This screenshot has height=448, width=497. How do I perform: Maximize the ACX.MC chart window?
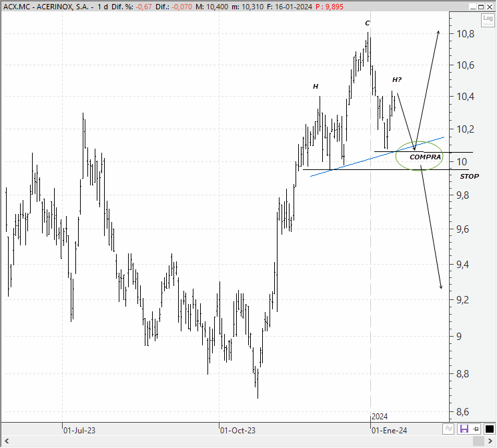pos(481,7)
